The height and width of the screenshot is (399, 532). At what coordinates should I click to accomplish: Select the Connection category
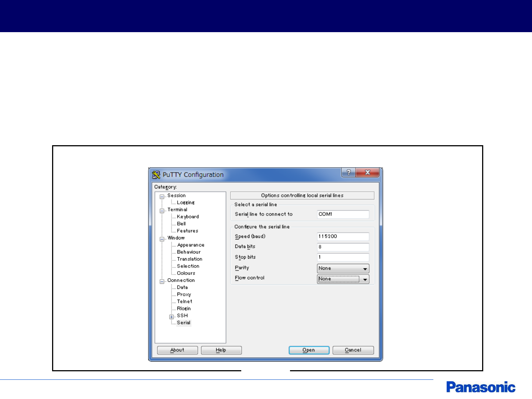coord(181,280)
